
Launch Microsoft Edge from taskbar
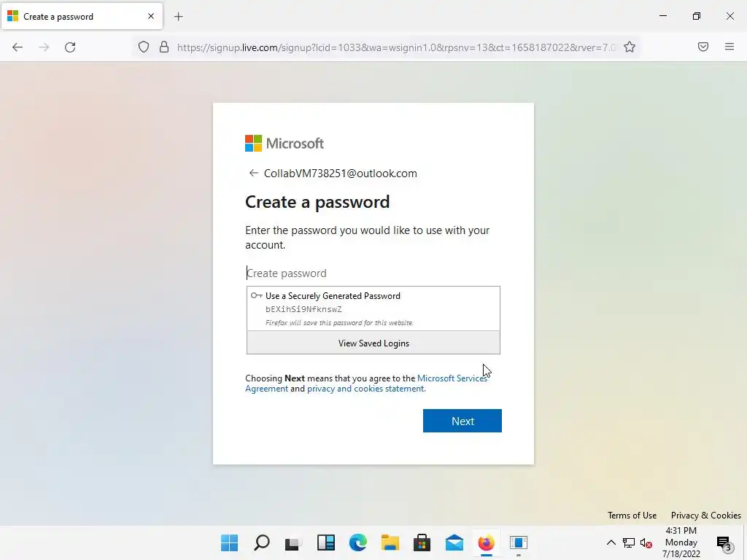pos(357,542)
